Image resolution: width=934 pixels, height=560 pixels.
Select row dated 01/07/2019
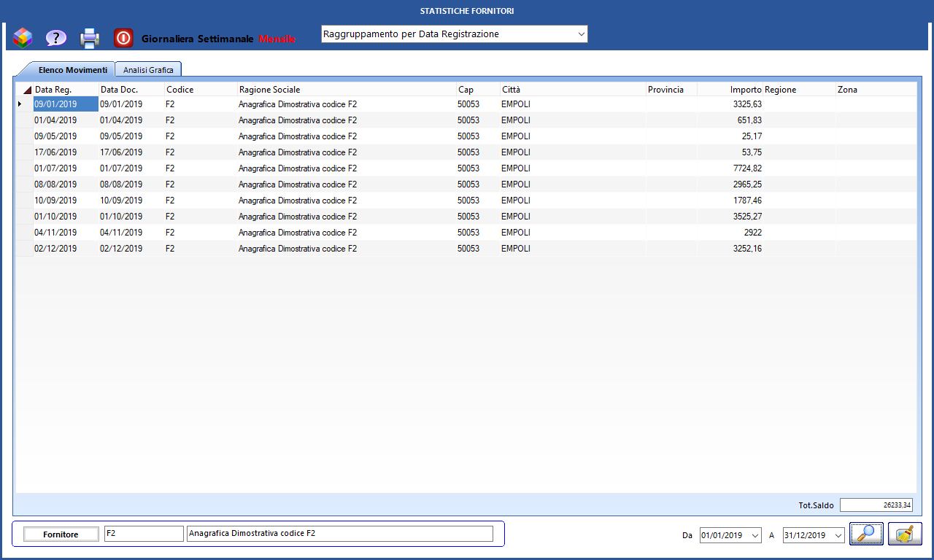click(55, 168)
